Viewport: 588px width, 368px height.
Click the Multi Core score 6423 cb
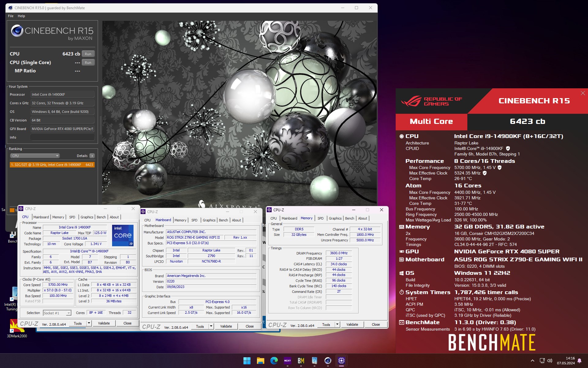[527, 121]
